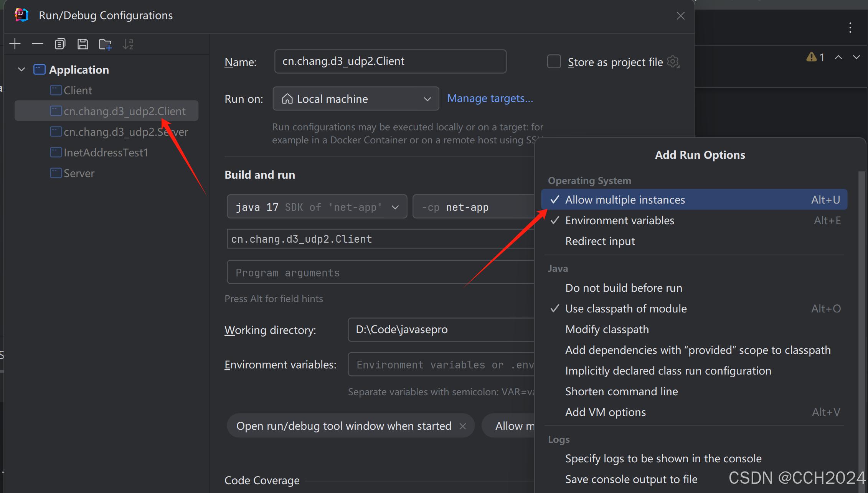Image resolution: width=868 pixels, height=493 pixels.
Task: Open the java 17 SDK dropdown
Action: (317, 207)
